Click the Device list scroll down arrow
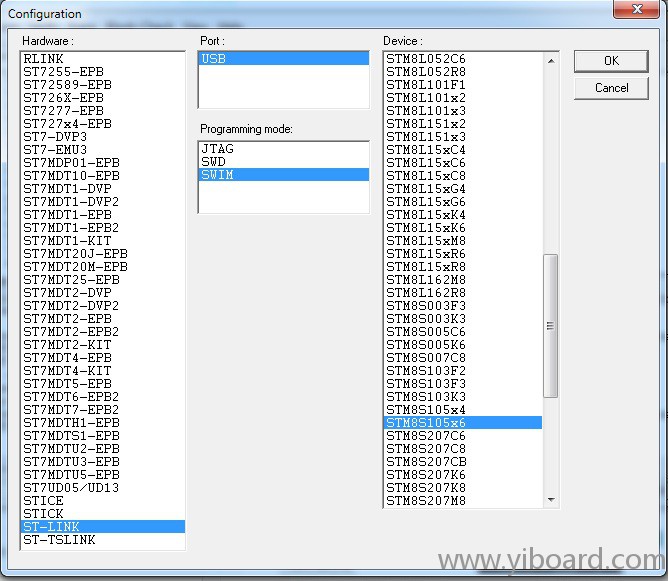The height and width of the screenshot is (581, 669). [551, 500]
